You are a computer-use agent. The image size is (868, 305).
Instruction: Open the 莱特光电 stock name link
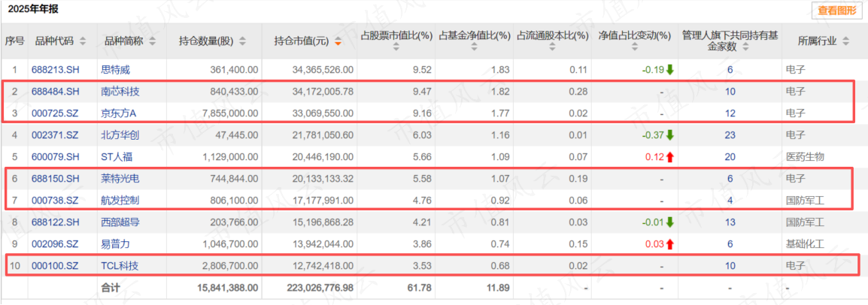click(119, 179)
